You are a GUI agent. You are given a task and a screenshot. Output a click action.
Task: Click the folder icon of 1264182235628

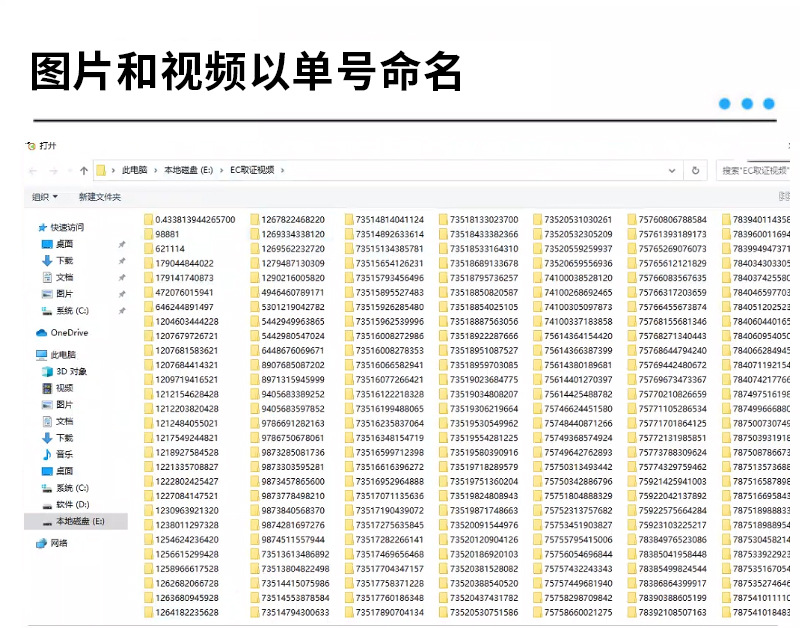148,612
